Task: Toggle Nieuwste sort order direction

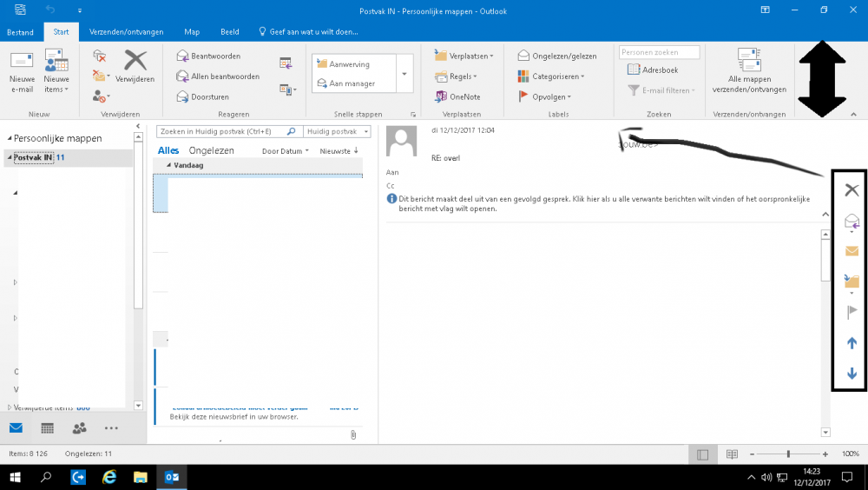Action: point(339,150)
